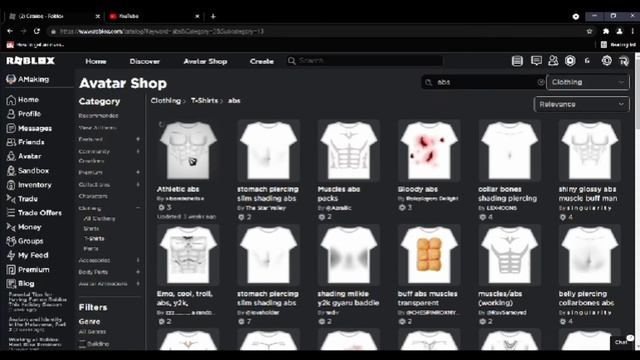Expand the Featured category
Screen dimensions: 640x360
point(138,139)
